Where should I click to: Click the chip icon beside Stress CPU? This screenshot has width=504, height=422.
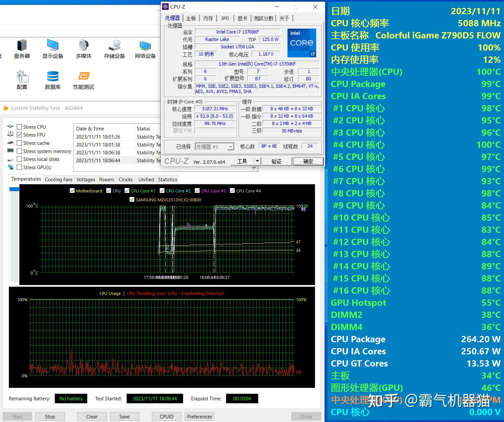pos(10,127)
